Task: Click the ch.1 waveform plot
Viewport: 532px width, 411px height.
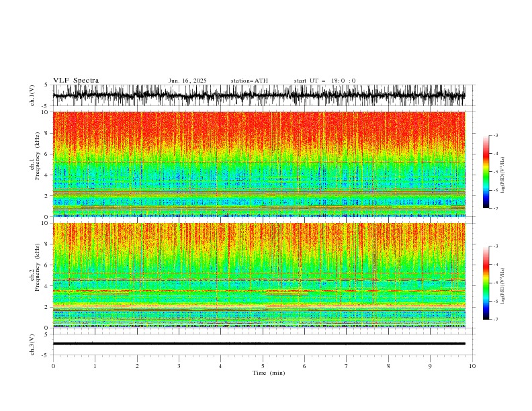Action: pos(259,95)
